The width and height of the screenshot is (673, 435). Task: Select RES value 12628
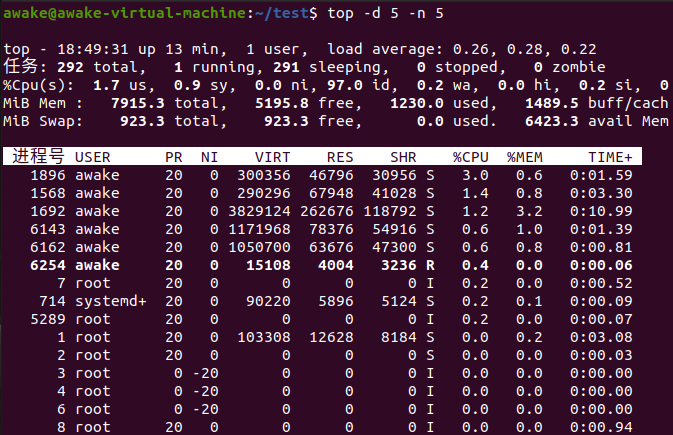point(331,337)
